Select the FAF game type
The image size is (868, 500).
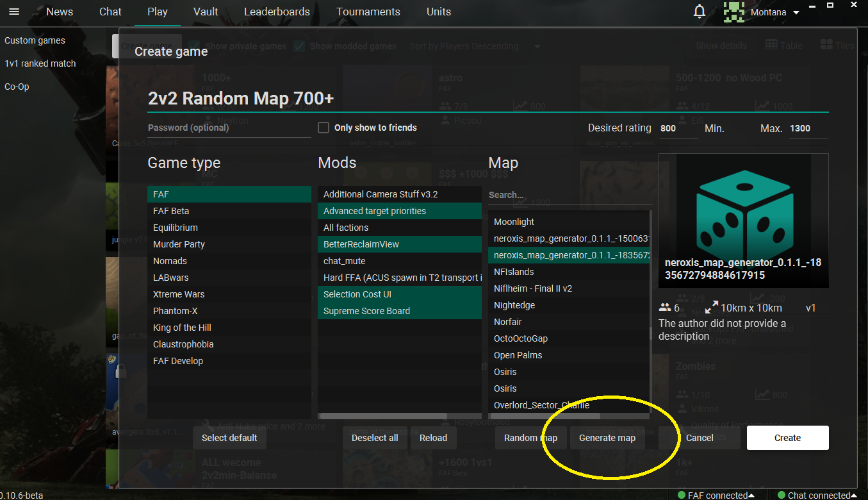tap(229, 194)
